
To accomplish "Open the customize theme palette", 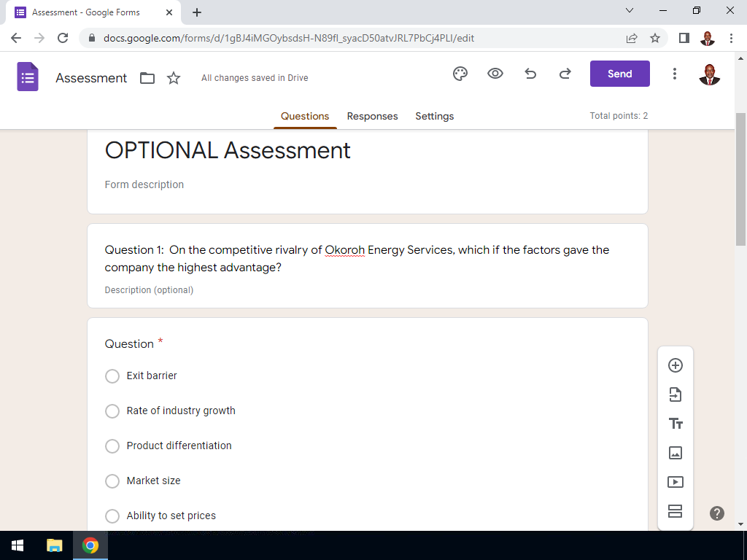I will (x=460, y=74).
